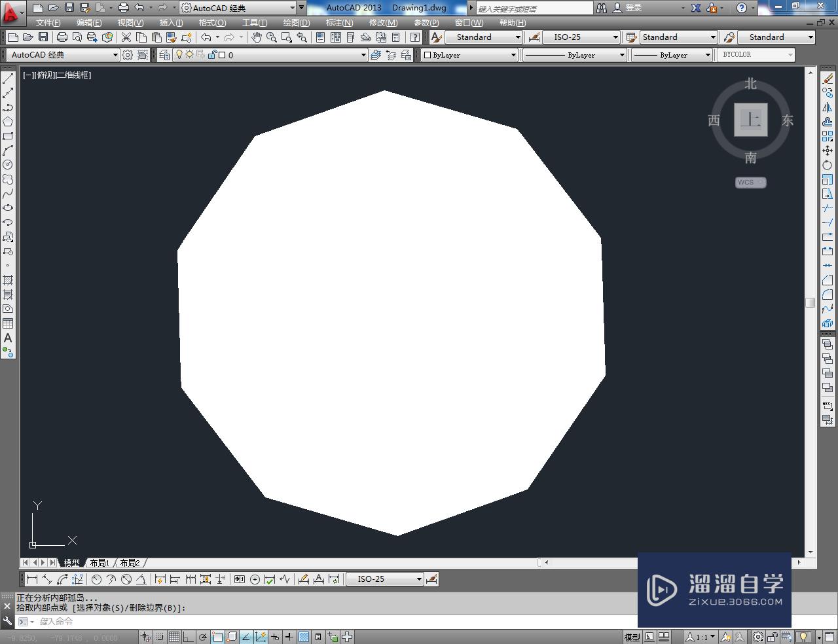Screen dimensions: 838x644
Task: Open the 编辑(E) menu
Action: pyautogui.click(x=89, y=23)
